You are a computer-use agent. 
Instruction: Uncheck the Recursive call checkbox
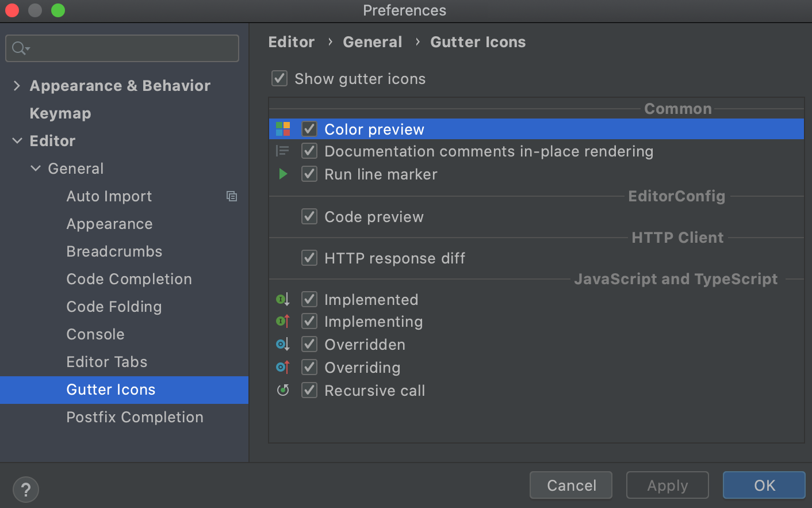pyautogui.click(x=309, y=390)
